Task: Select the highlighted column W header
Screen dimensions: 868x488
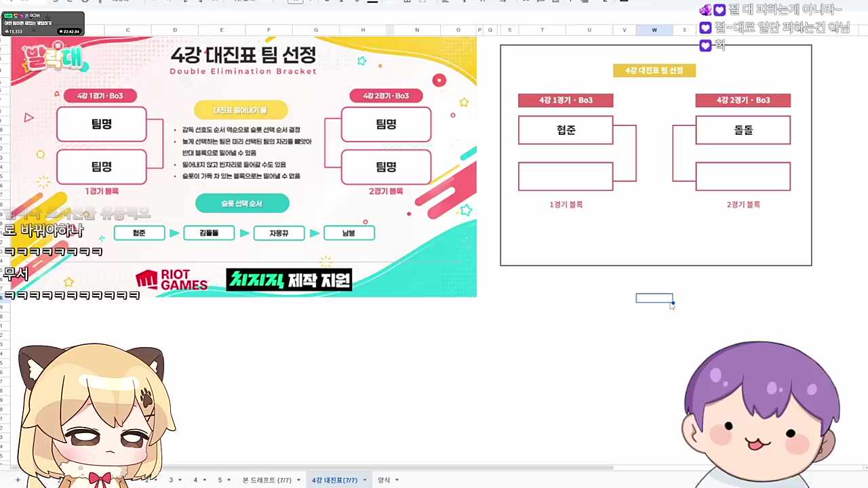Action: tap(654, 30)
